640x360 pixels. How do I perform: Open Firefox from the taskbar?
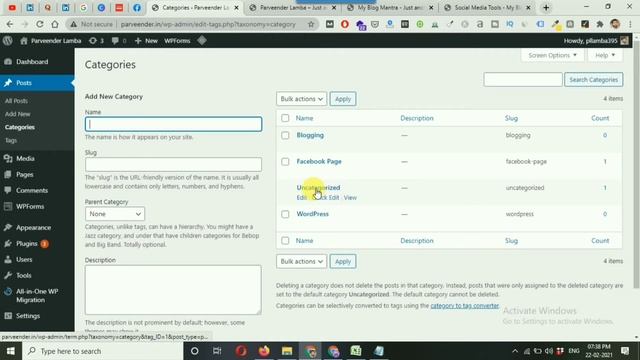[264, 351]
